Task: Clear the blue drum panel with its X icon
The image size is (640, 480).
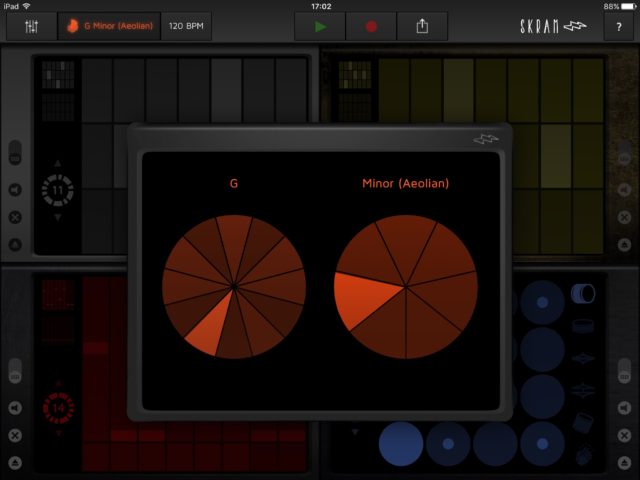Action: 624,435
